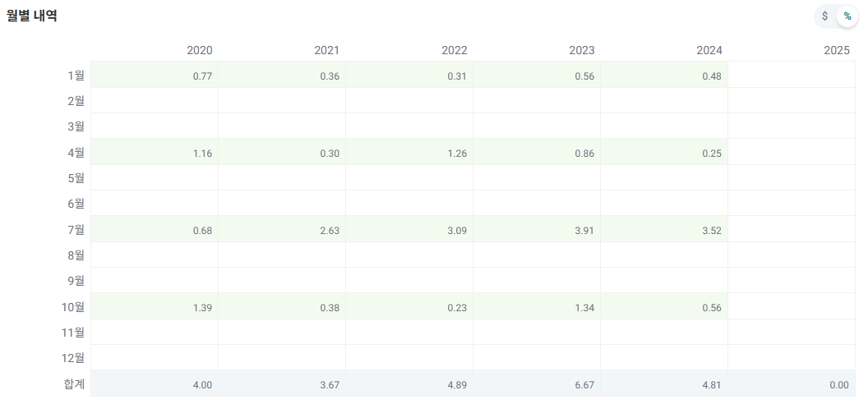Click April 2024 value 0.25
868x404 pixels.
click(712, 154)
